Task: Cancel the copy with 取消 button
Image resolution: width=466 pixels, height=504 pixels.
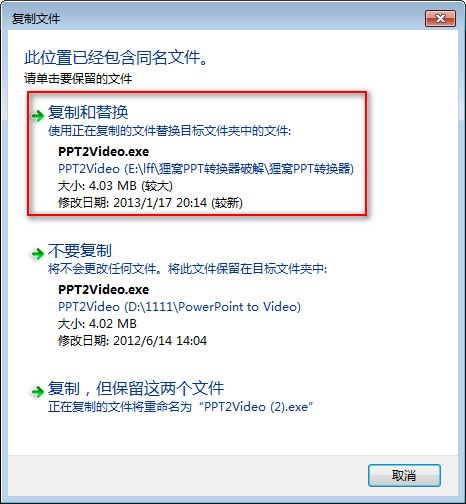Action: click(x=404, y=475)
